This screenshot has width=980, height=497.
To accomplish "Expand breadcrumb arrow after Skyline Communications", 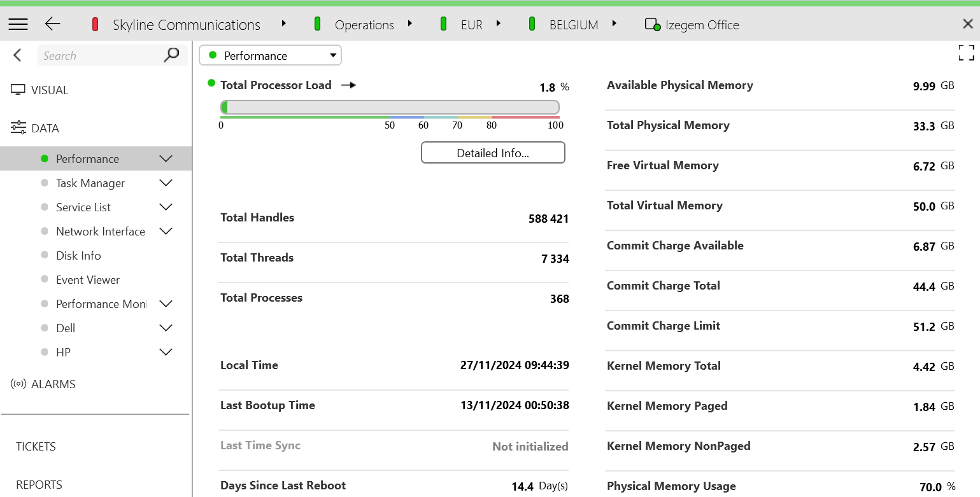I will (283, 24).
